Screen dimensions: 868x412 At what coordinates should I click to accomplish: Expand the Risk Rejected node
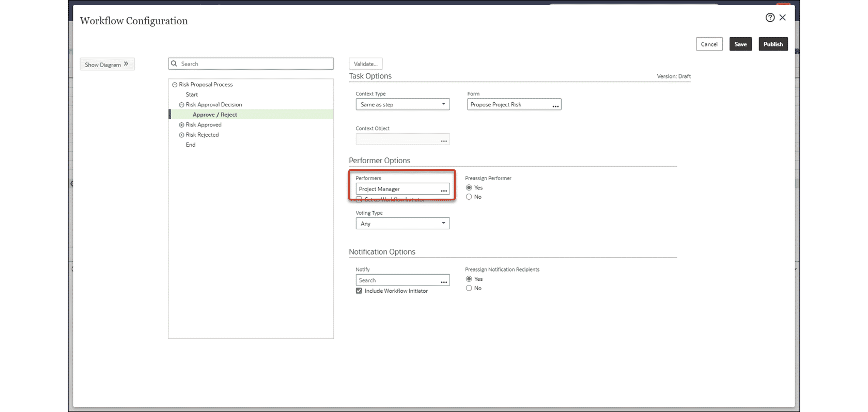coord(181,135)
